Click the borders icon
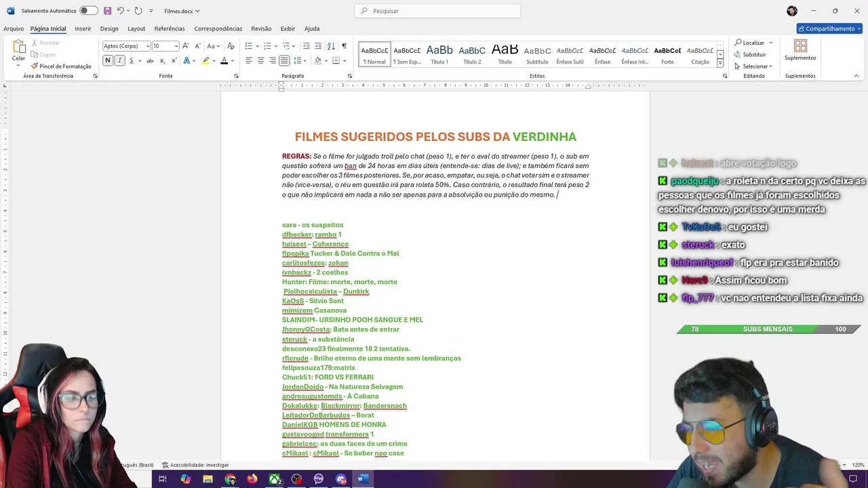Screen dimensions: 868x488 [x=336, y=60]
